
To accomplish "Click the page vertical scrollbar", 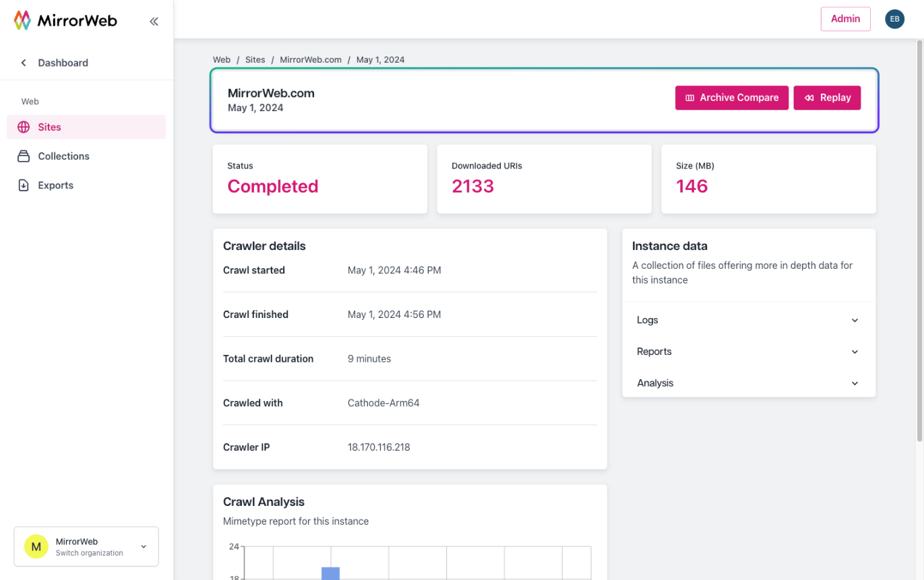I will coord(919,240).
